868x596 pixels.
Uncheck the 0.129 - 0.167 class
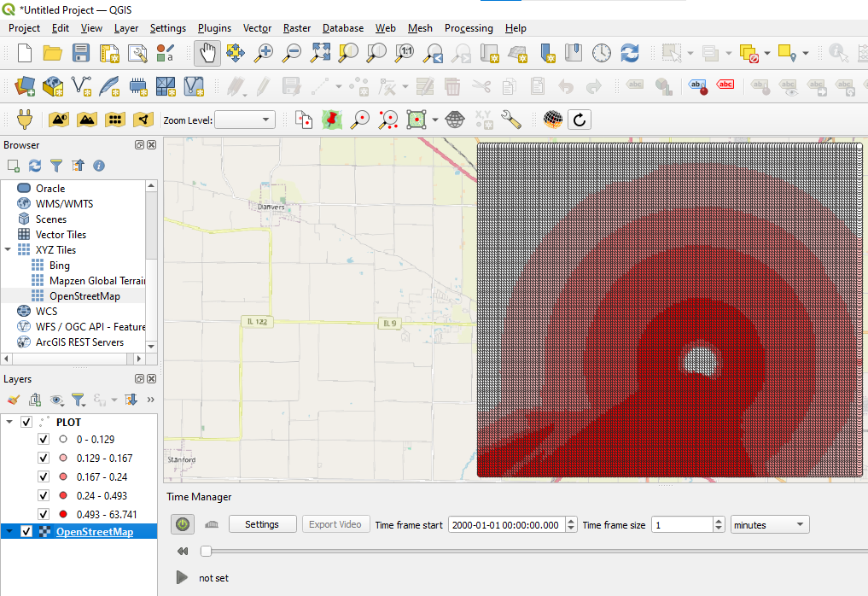click(44, 458)
